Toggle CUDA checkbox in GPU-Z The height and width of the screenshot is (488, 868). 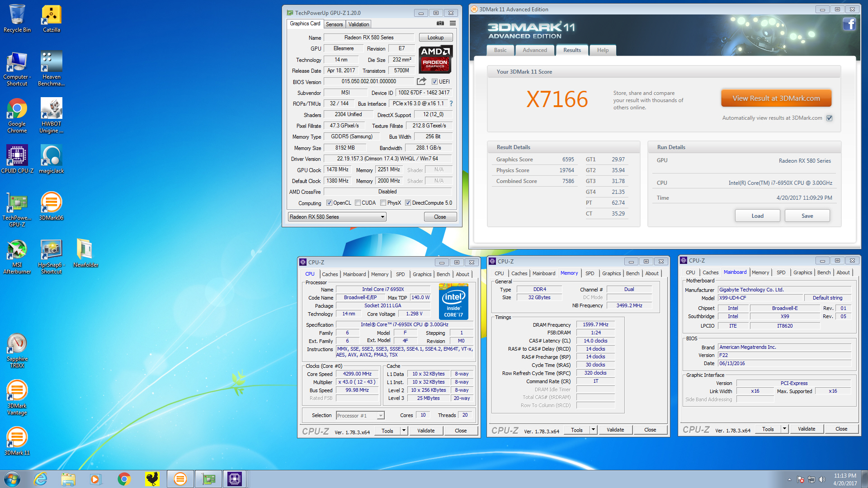(x=358, y=203)
